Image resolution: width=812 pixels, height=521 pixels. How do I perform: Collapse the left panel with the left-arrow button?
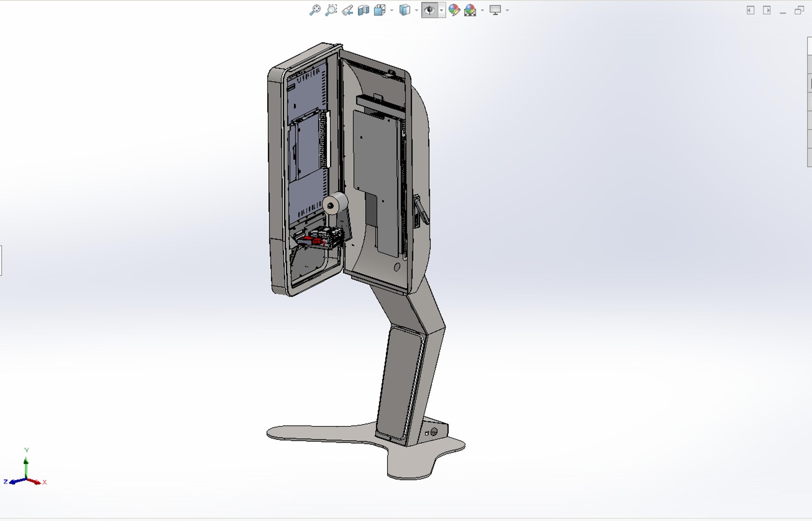(x=750, y=10)
